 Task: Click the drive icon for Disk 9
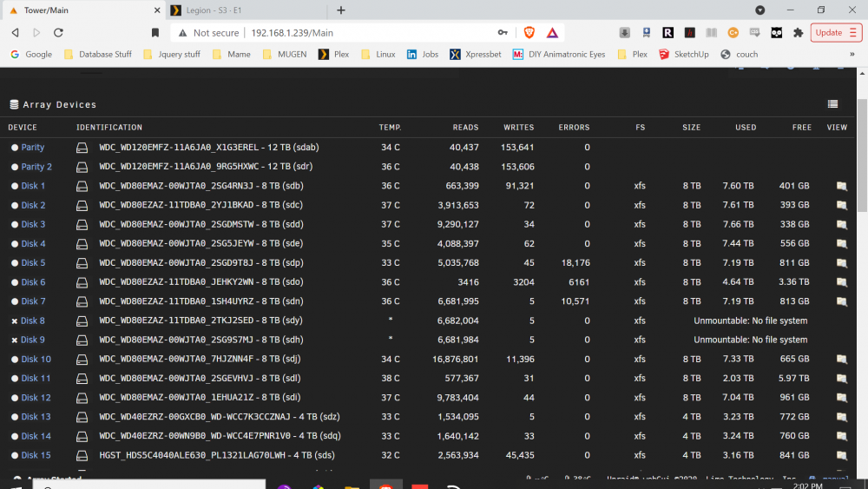pyautogui.click(x=82, y=340)
